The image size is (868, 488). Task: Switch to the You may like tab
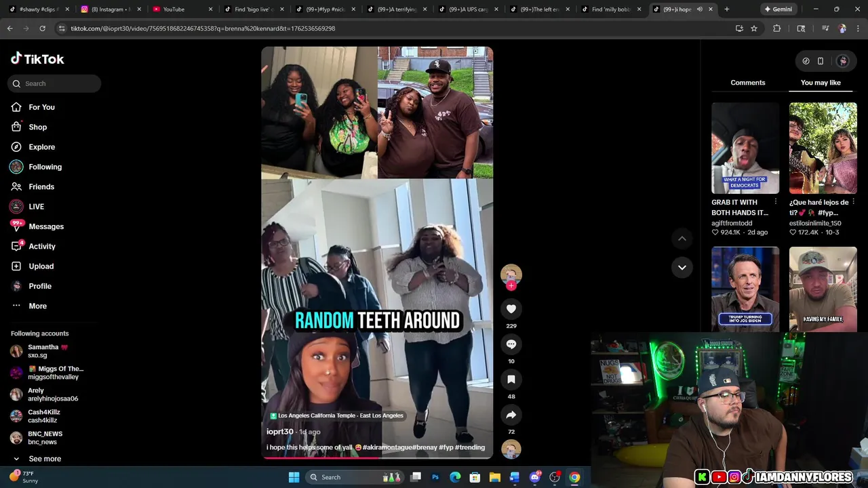click(x=821, y=83)
